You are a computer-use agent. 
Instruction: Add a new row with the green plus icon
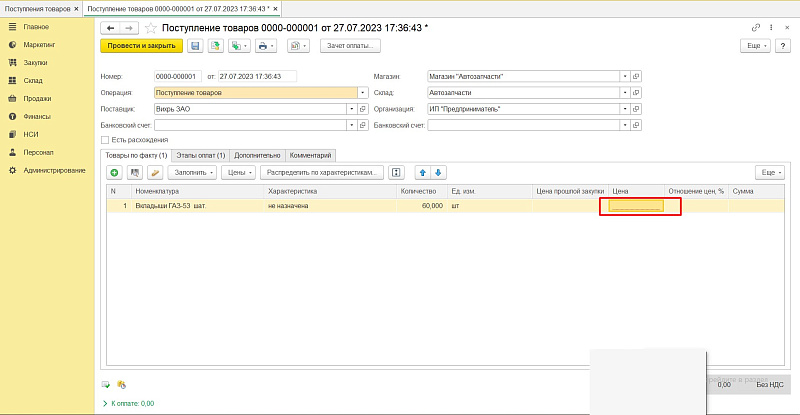point(115,173)
